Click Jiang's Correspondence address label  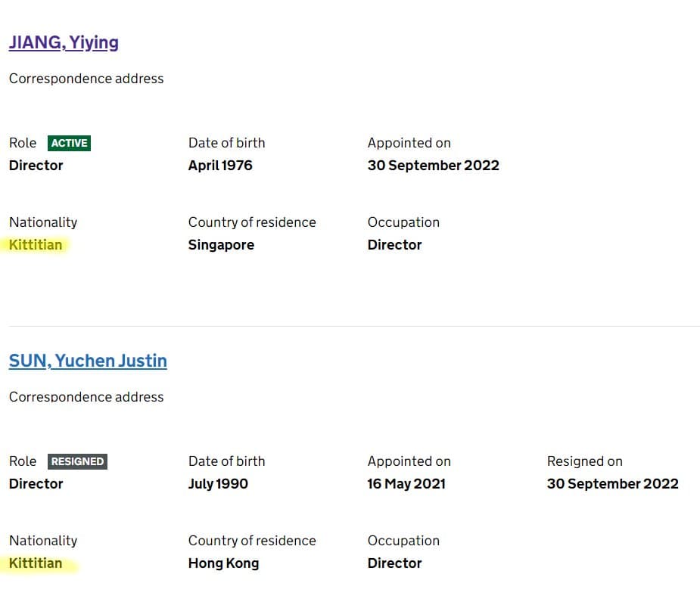(x=86, y=79)
